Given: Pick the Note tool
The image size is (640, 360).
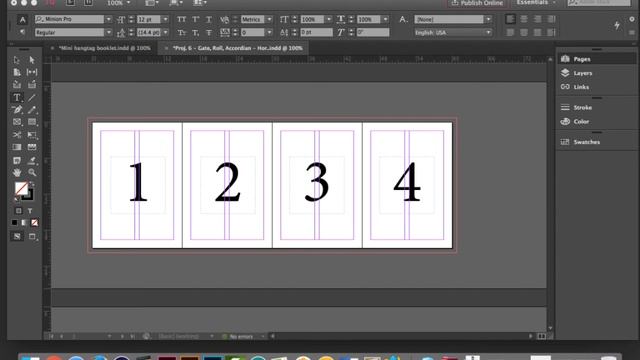Looking at the screenshot, I should [17, 160].
